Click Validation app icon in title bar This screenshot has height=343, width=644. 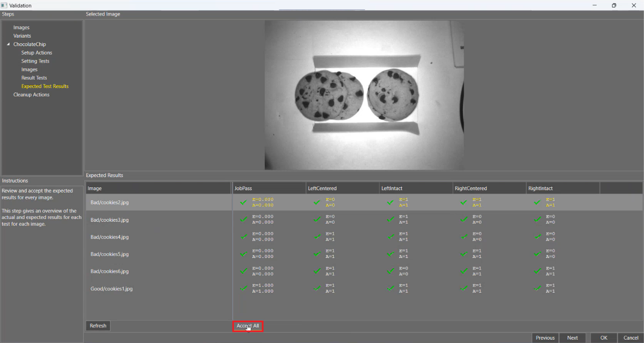[x=4, y=5]
